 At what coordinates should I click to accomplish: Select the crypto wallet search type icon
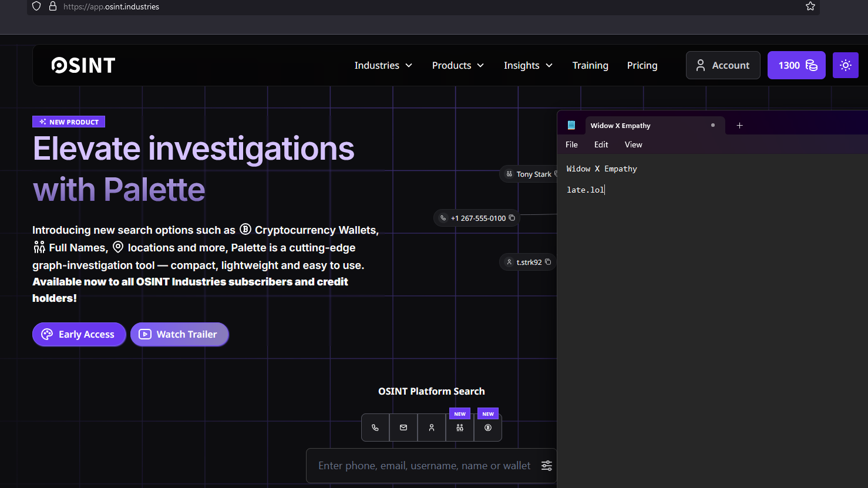tap(488, 428)
